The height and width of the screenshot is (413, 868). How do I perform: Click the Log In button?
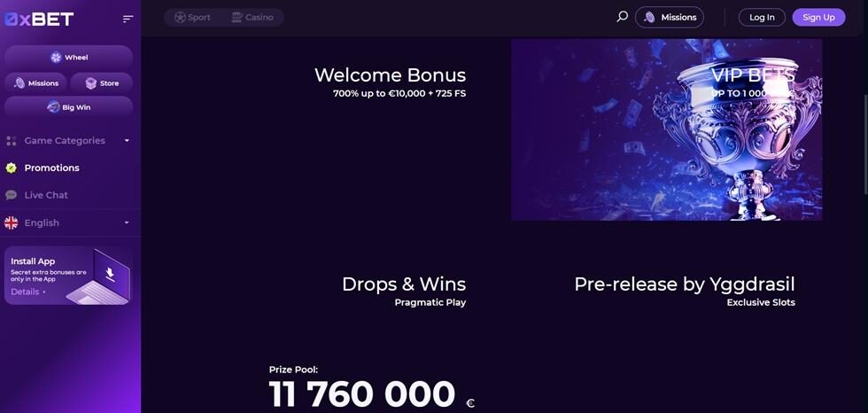click(762, 17)
